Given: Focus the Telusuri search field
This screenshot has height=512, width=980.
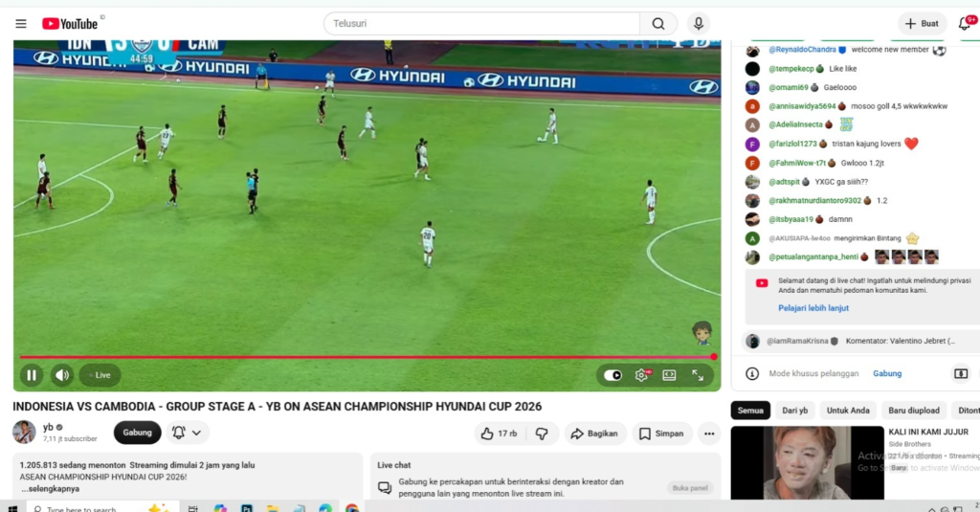Looking at the screenshot, I should coord(481,24).
